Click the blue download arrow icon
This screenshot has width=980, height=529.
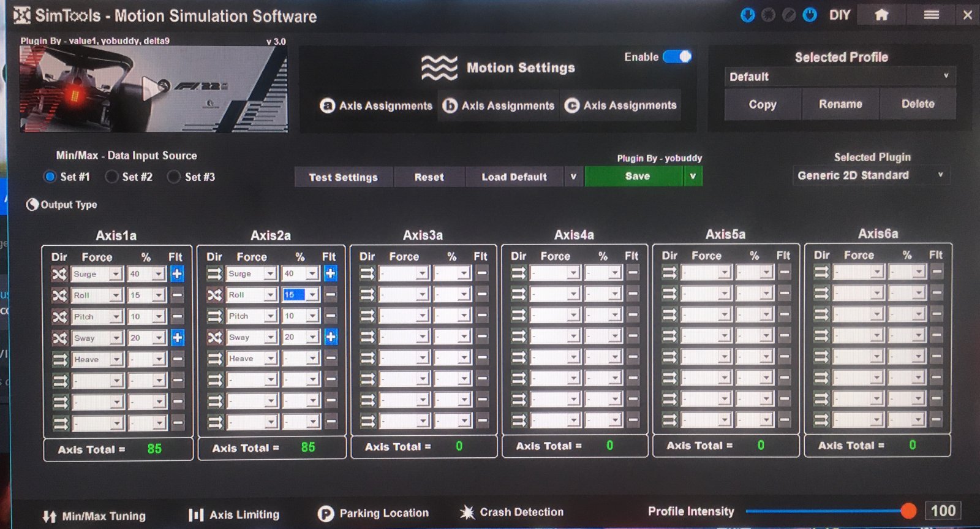(747, 15)
